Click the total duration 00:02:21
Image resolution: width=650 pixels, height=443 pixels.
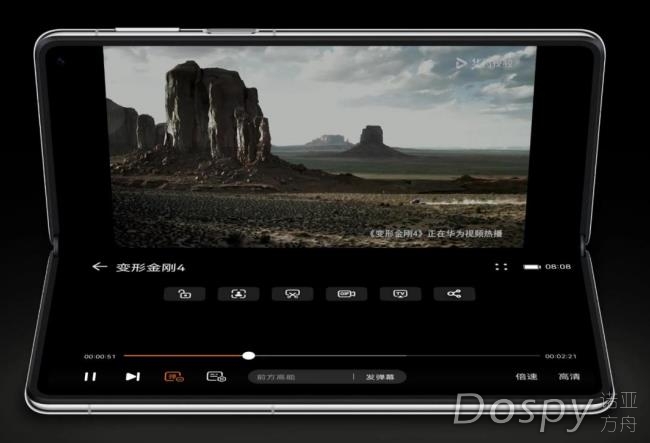561,356
